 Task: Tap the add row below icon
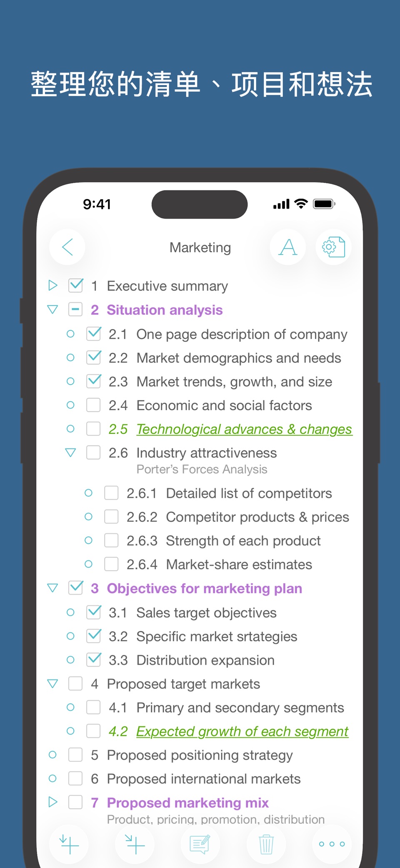[69, 844]
